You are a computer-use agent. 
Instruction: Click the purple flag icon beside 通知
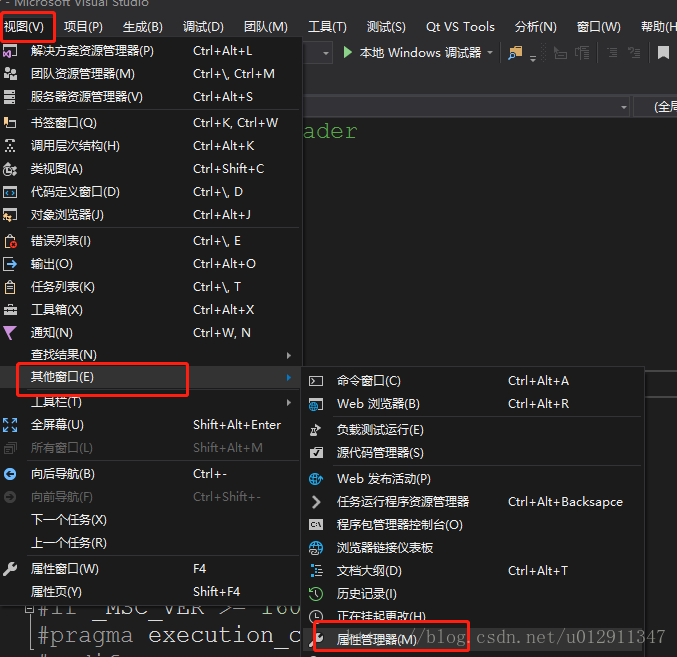point(10,333)
